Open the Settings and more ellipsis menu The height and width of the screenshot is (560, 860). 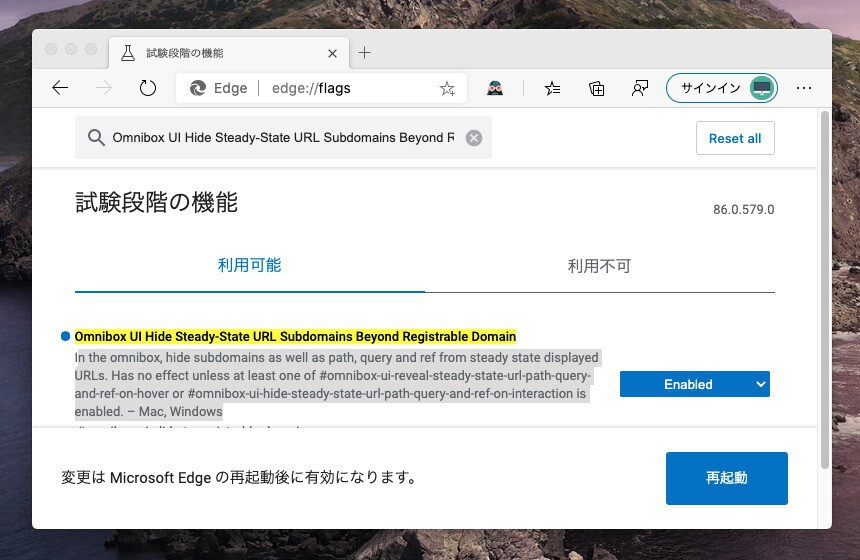click(x=804, y=88)
